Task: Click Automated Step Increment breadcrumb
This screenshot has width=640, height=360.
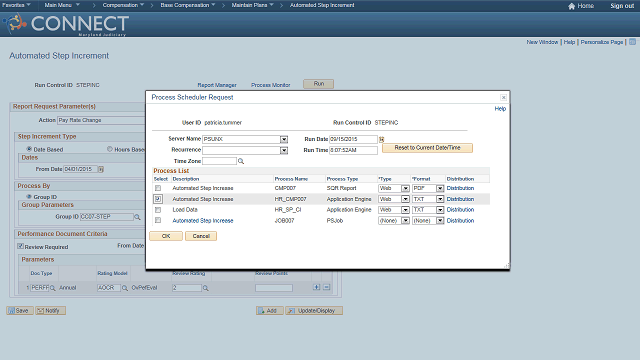Action: point(322,5)
